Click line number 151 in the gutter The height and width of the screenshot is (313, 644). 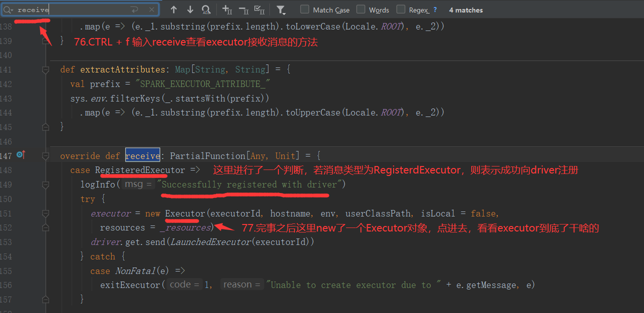click(6, 213)
